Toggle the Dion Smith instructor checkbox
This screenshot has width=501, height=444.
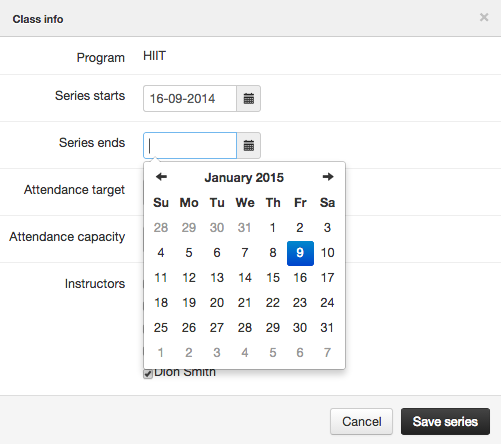(148, 374)
